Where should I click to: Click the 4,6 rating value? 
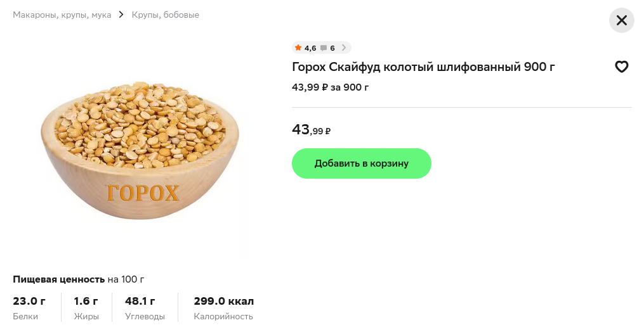pos(310,48)
